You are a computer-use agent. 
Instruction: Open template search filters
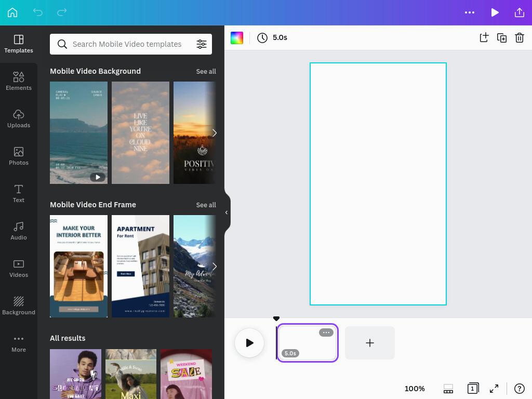click(202, 44)
